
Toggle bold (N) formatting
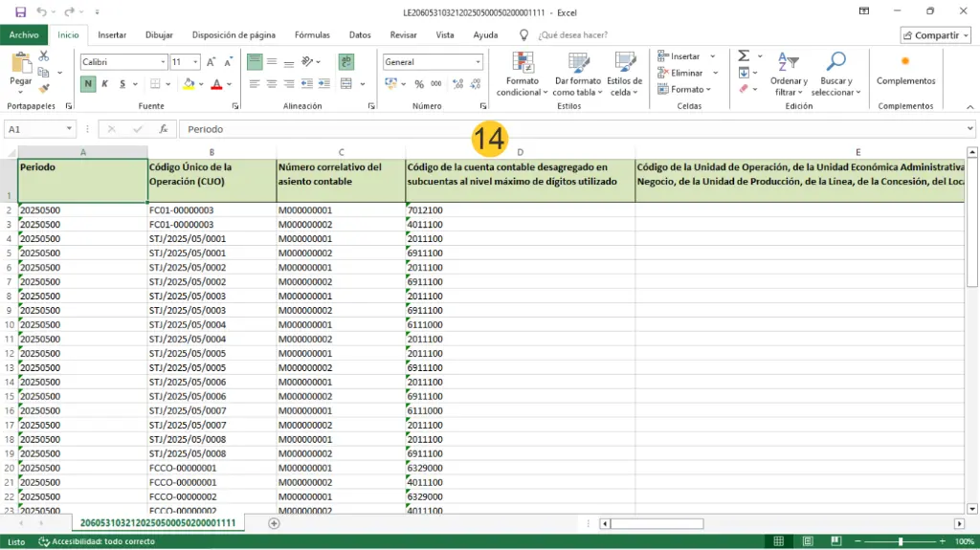pyautogui.click(x=88, y=84)
